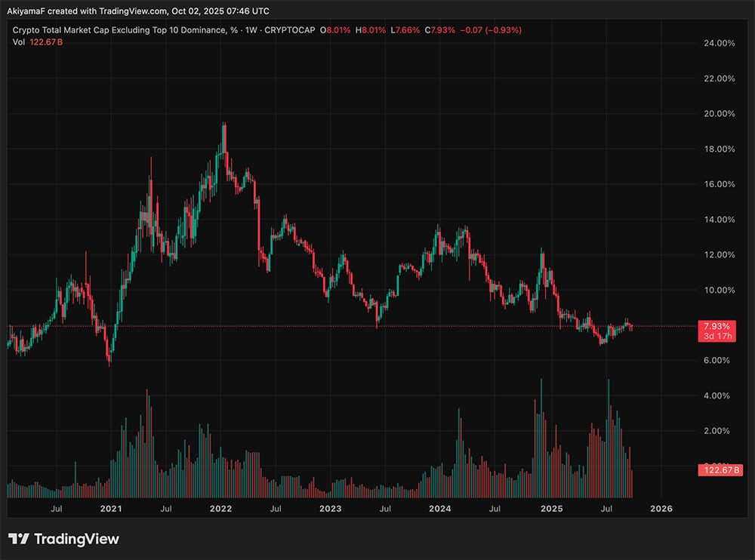The height and width of the screenshot is (560, 755).
Task: Click the C7.93% close value
Action: click(442, 30)
